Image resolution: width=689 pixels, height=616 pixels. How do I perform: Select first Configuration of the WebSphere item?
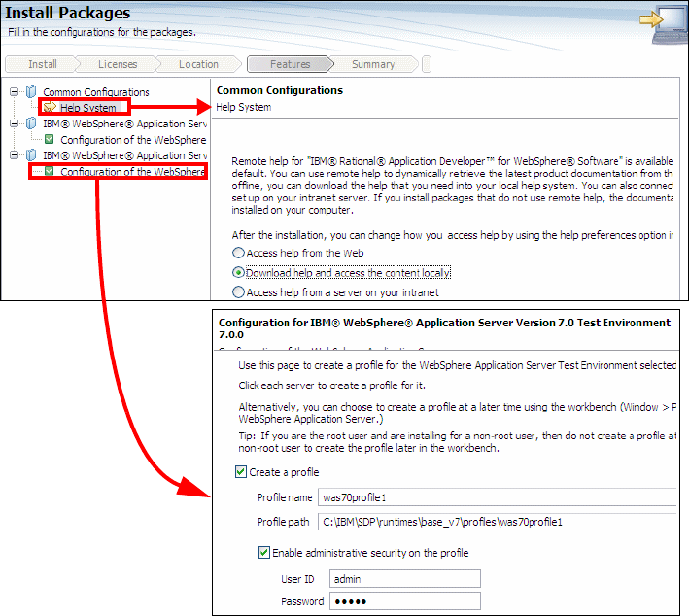(133, 140)
